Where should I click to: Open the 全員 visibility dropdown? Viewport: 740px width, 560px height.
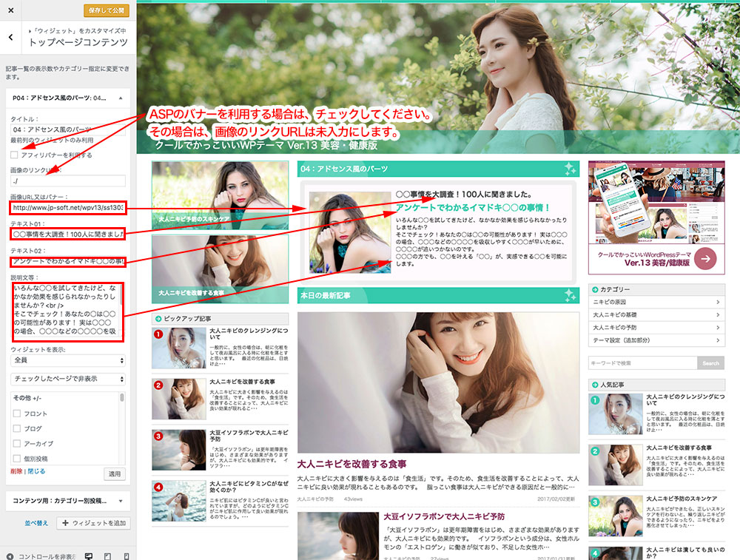coord(68,360)
